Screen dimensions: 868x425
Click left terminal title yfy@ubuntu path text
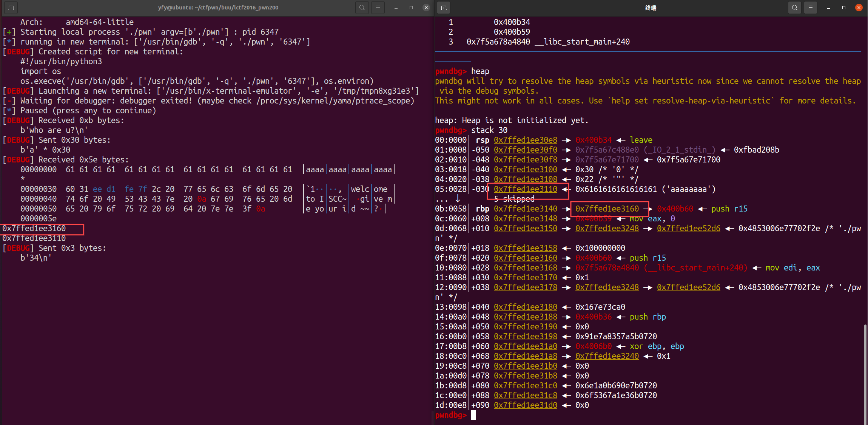[x=218, y=8]
